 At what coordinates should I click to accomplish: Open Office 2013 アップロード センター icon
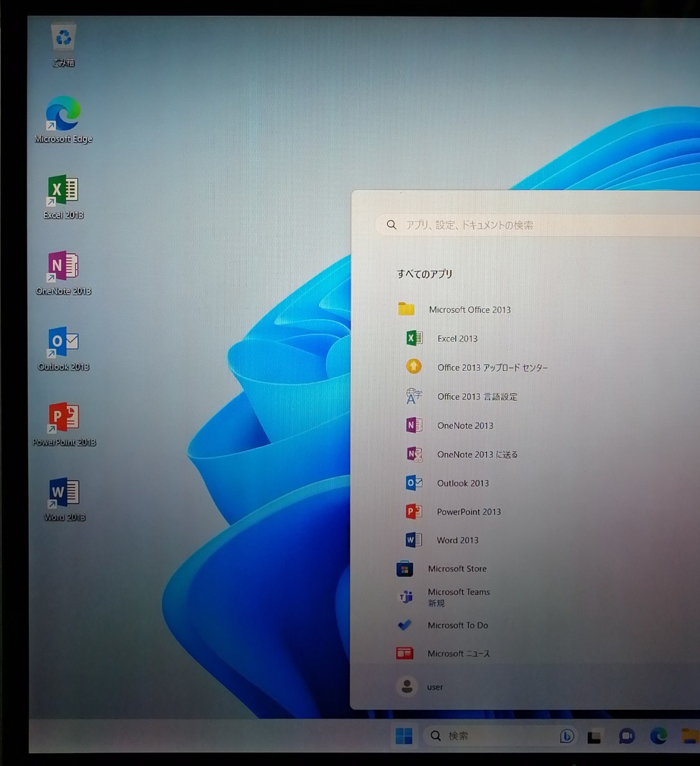coord(413,367)
